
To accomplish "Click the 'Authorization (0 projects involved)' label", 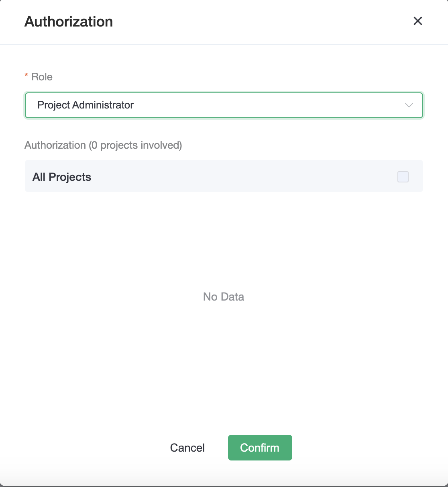I will tap(103, 145).
